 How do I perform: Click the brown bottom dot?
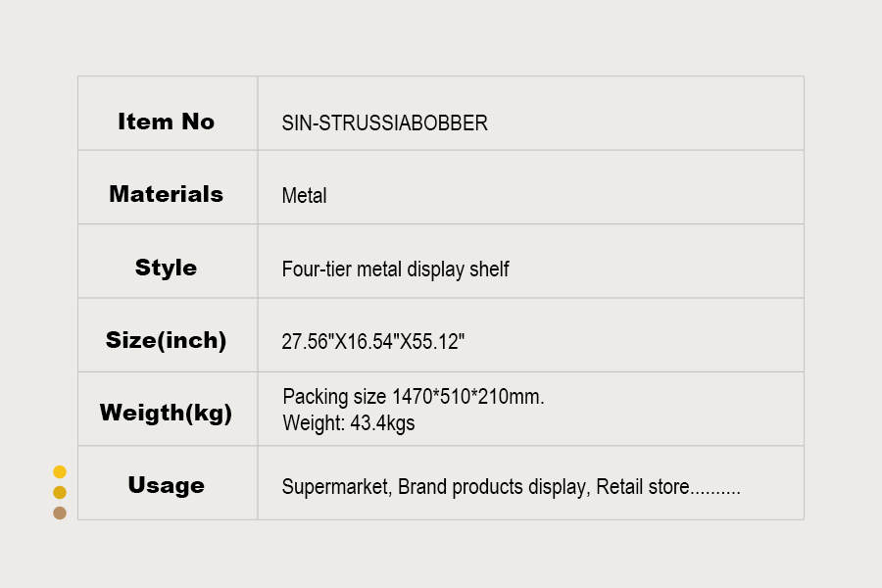point(60,513)
